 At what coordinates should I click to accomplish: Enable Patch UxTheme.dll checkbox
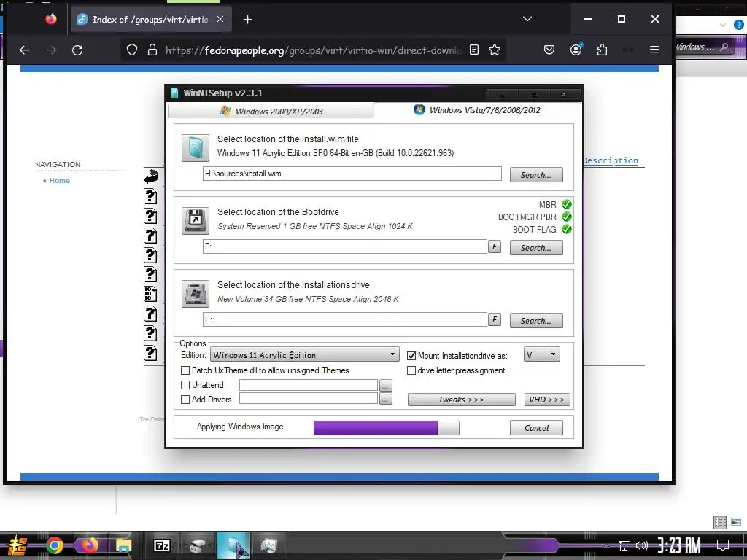coord(185,370)
